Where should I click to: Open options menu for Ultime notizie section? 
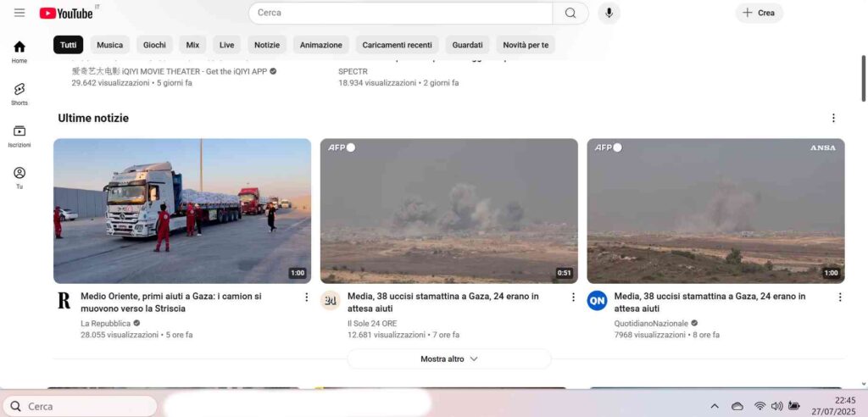(832, 118)
